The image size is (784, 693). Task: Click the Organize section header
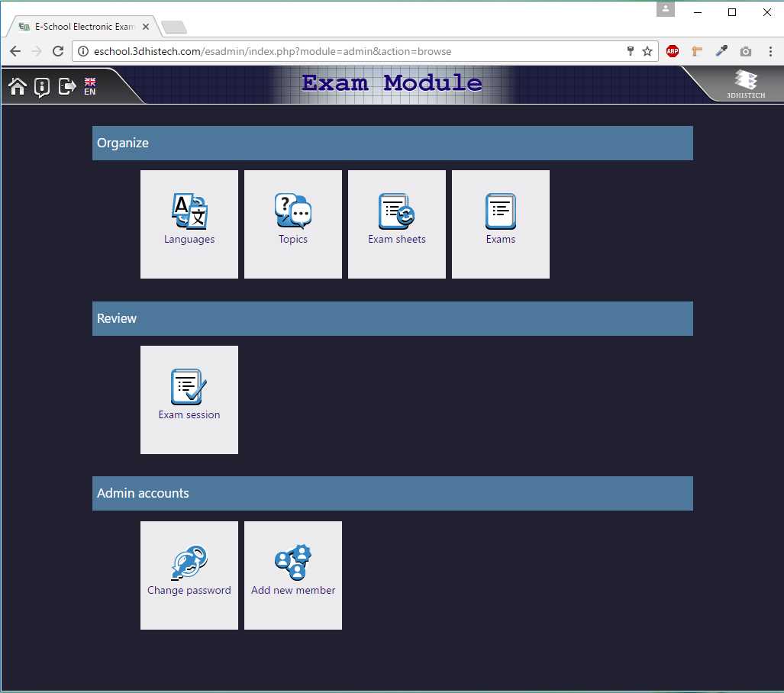click(392, 143)
